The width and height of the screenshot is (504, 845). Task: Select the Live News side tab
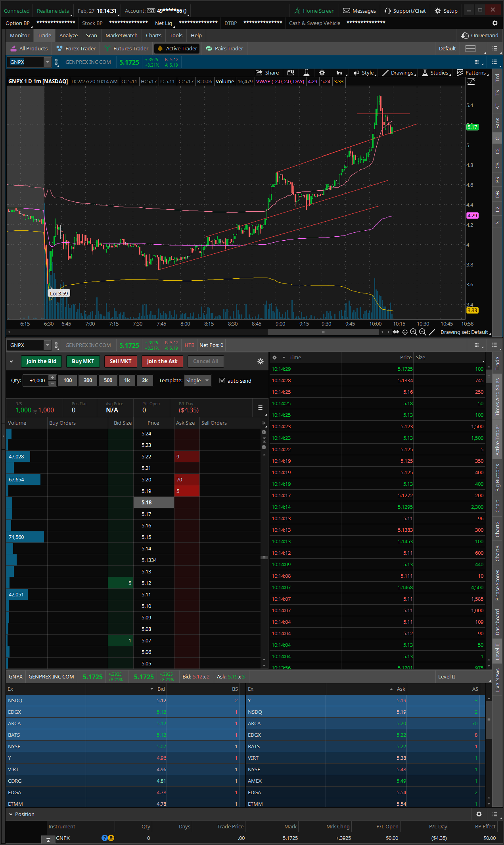pos(497,680)
